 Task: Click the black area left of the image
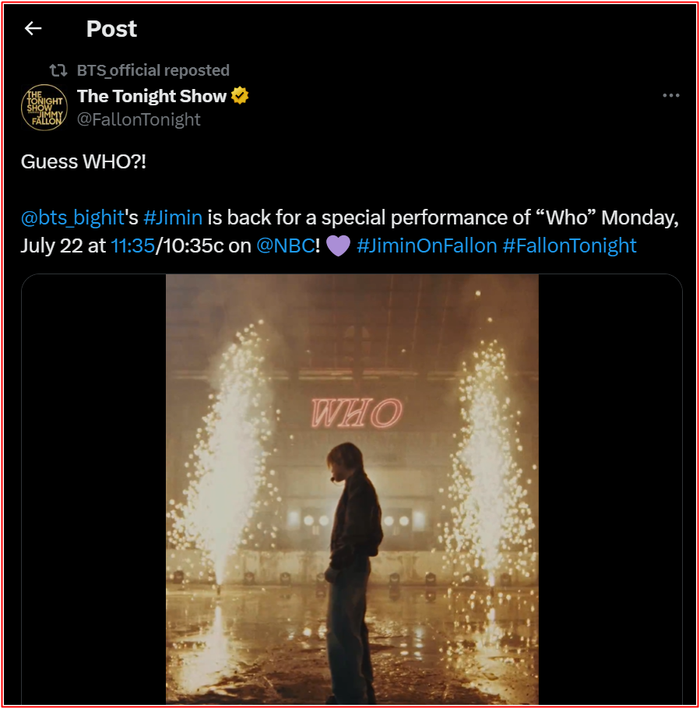click(94, 489)
